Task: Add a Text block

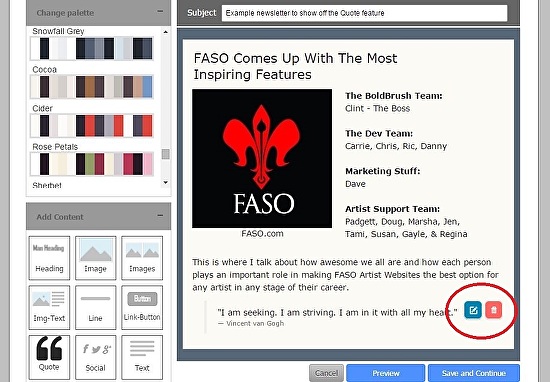Action: pos(142,357)
